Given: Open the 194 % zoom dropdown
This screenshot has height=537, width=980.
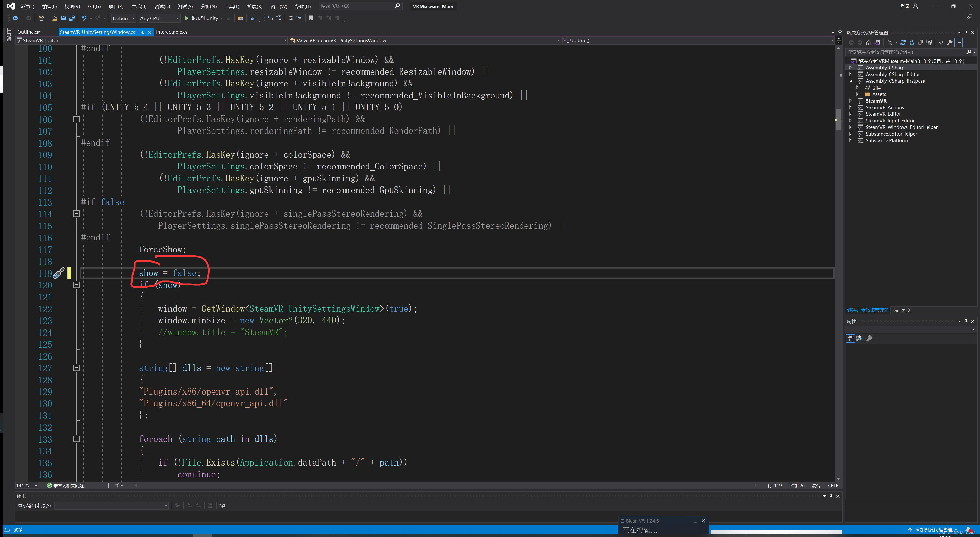Looking at the screenshot, I should (27, 486).
